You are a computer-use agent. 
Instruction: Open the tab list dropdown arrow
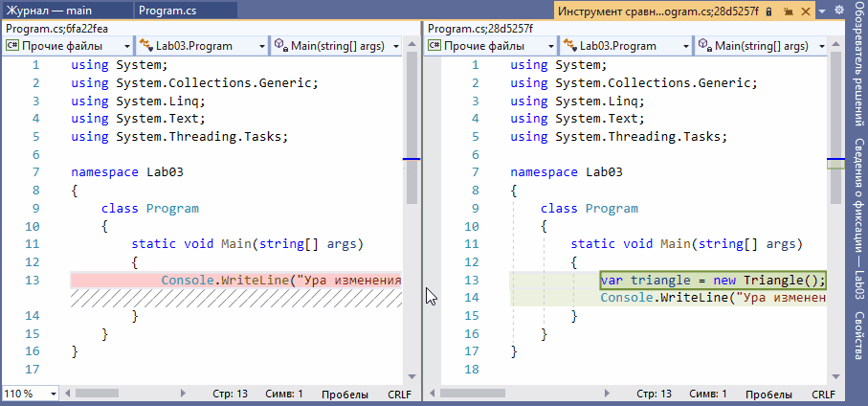(x=824, y=11)
